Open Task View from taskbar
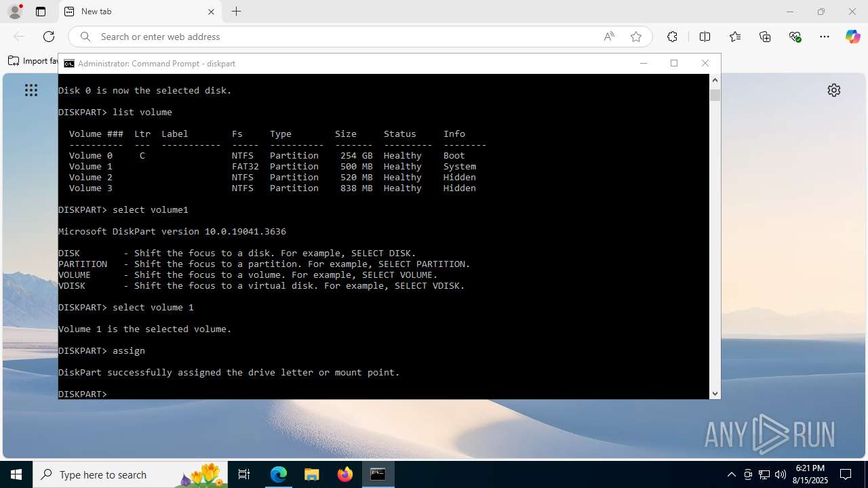 tap(244, 474)
